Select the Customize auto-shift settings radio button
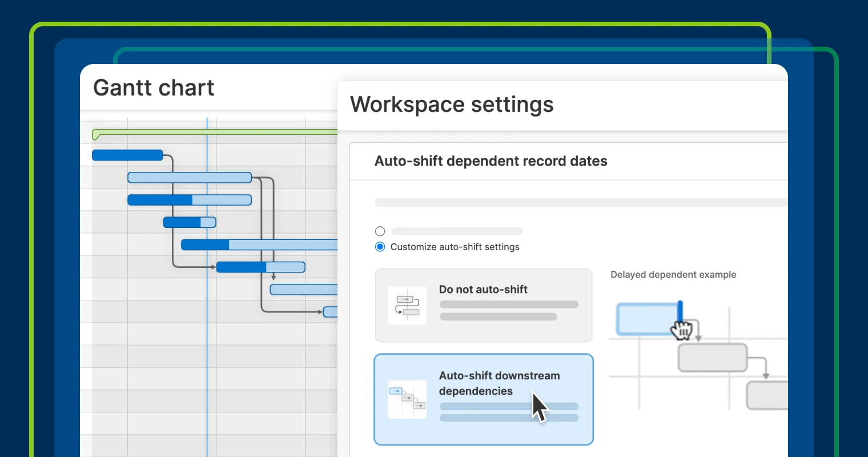Viewport: 868px width, 457px height. point(380,247)
